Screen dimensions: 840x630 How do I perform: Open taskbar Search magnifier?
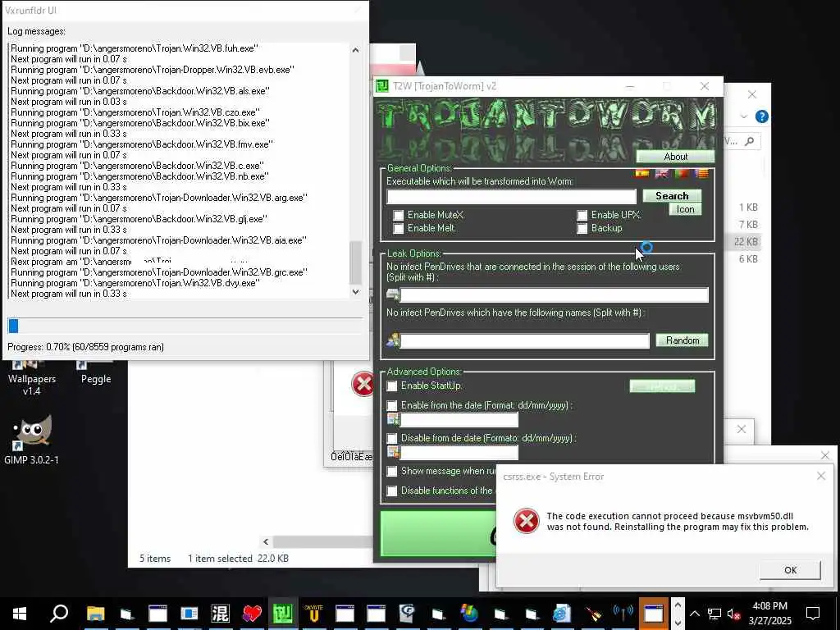(x=59, y=614)
